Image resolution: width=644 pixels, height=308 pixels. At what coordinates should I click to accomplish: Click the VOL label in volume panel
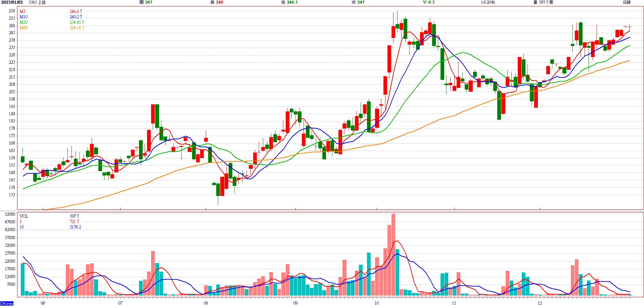pos(24,216)
